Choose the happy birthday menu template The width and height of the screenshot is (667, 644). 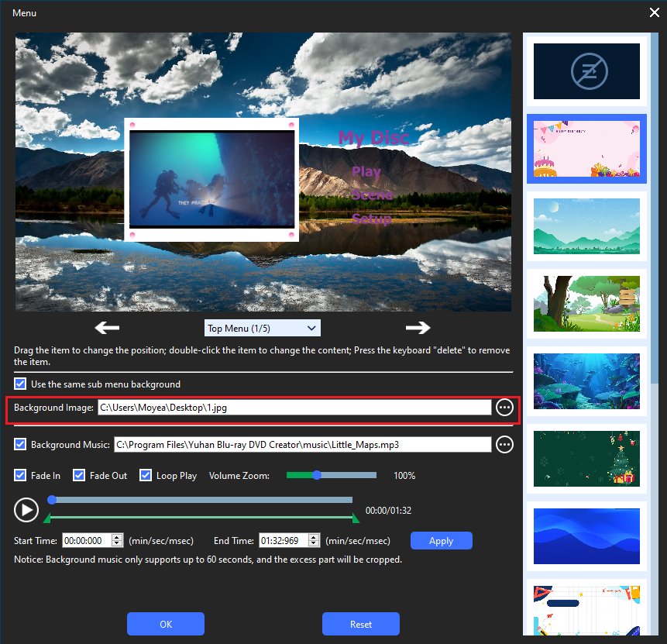tap(586, 149)
